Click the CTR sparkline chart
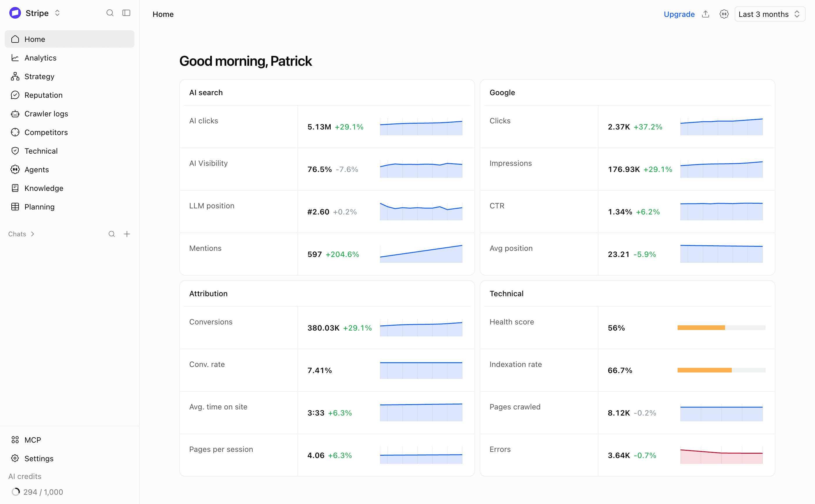 (721, 211)
